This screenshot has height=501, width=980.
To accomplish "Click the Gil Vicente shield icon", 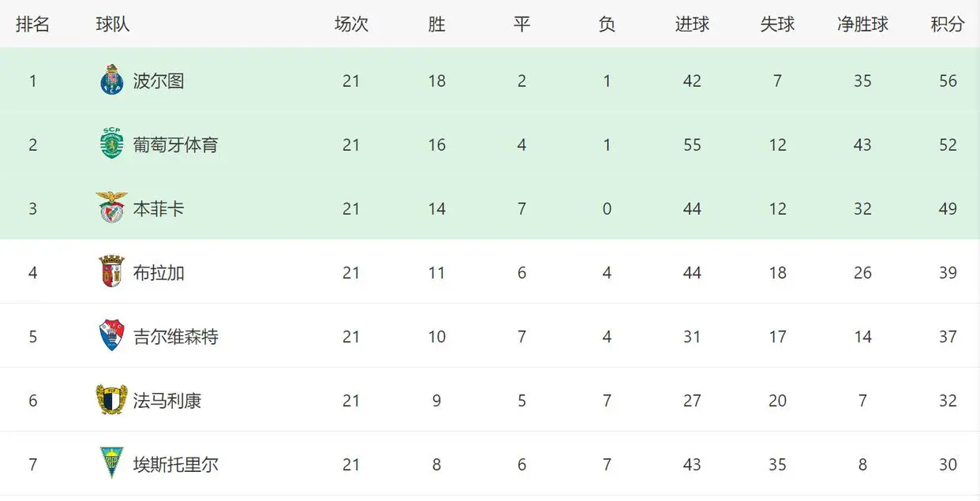I will pos(112,336).
